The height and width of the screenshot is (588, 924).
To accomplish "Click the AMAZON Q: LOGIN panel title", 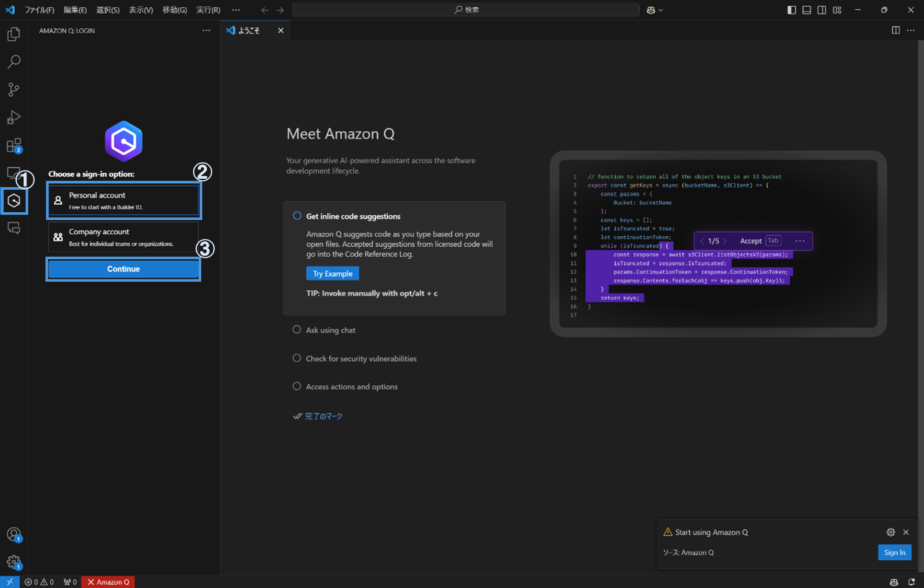I will click(x=67, y=30).
